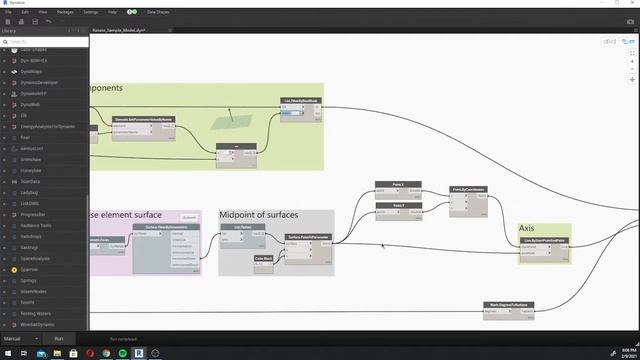Click the library panel scrollbar
This screenshot has width=640, height=360.
87,261
